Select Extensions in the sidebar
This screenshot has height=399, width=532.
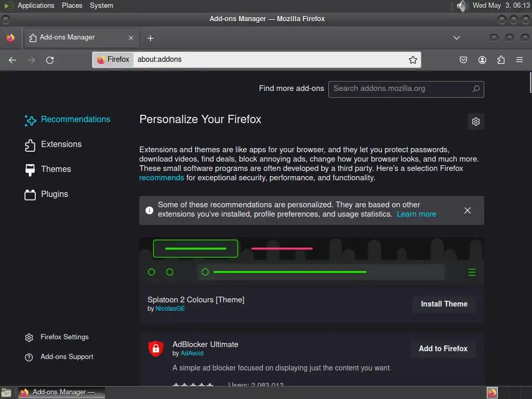click(53, 144)
